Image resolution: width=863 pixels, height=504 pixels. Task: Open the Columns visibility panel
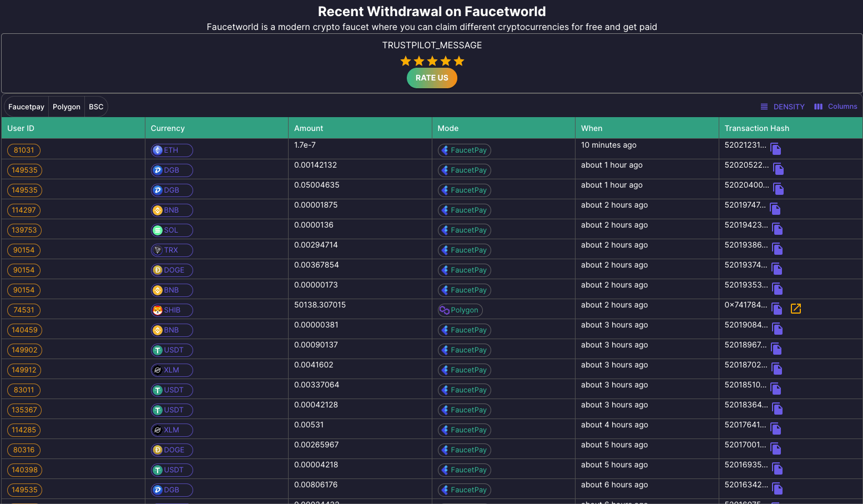tap(836, 107)
